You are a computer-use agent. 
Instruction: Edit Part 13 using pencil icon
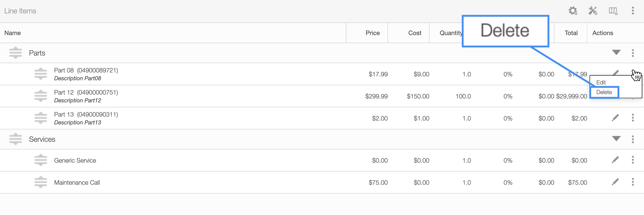[615, 118]
